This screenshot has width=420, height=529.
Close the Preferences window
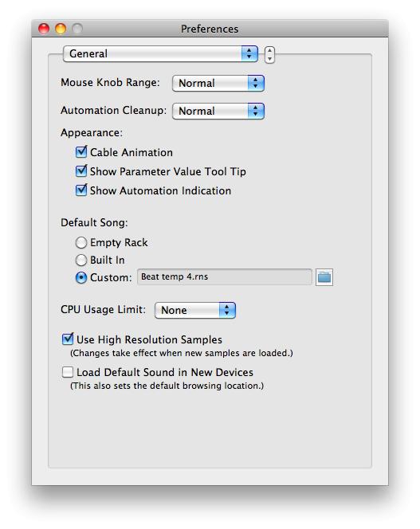[x=44, y=29]
